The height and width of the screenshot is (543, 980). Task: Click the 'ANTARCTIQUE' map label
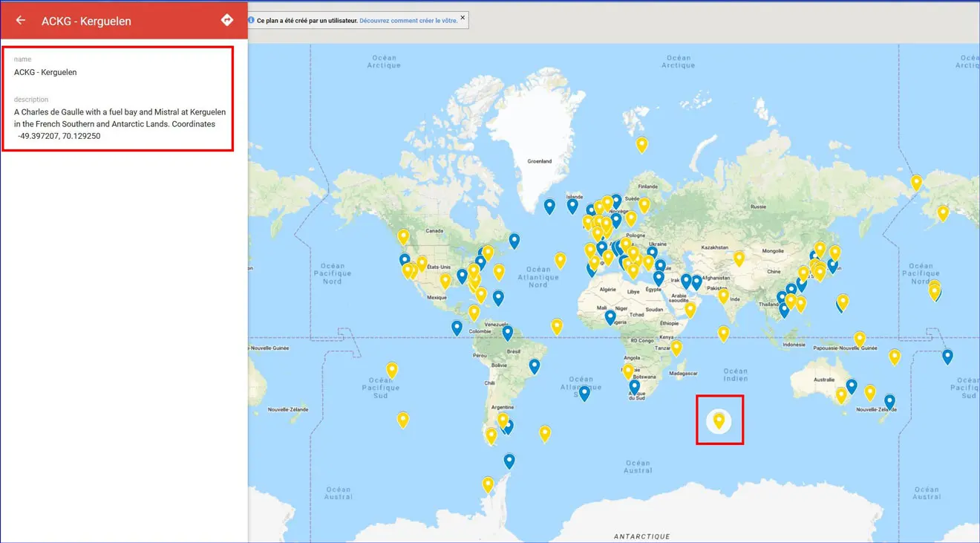[642, 536]
